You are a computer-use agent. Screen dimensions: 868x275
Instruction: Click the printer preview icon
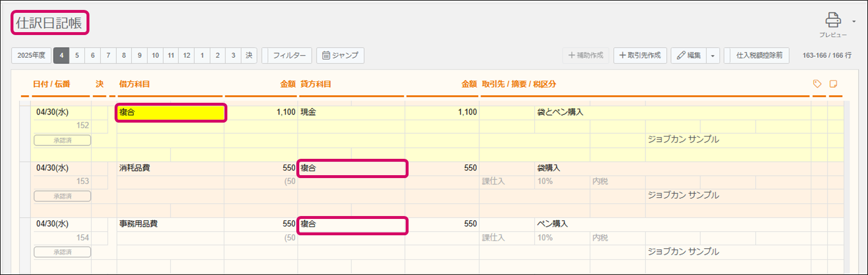[x=833, y=21]
